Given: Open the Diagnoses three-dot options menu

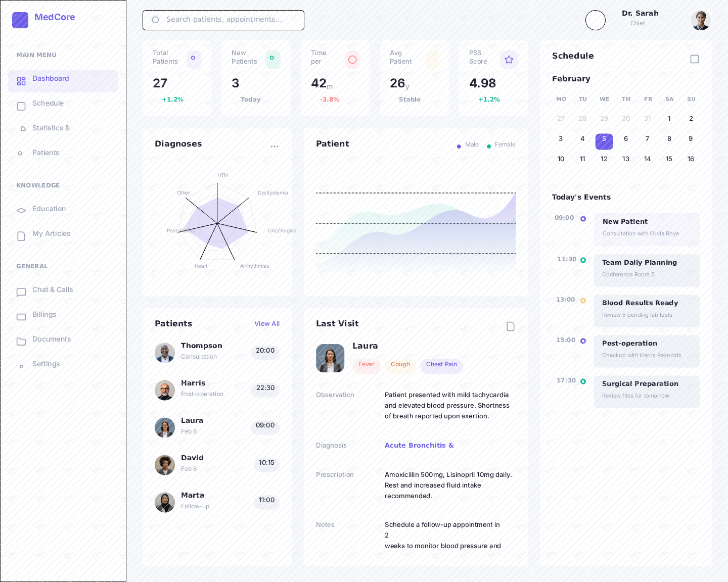Looking at the screenshot, I should pyautogui.click(x=275, y=147).
